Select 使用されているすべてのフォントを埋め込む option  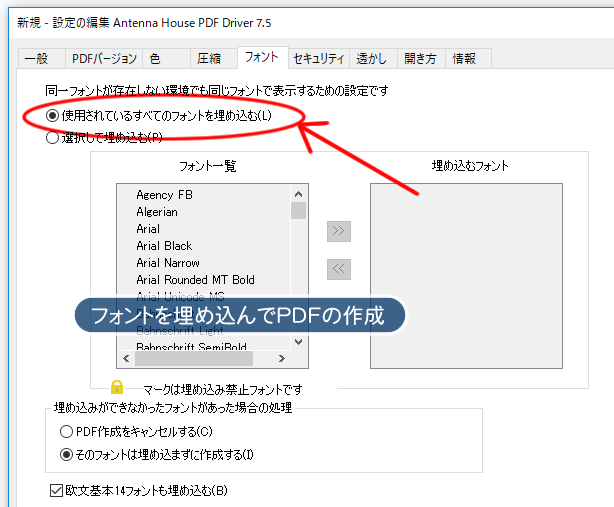[x=159, y=115]
